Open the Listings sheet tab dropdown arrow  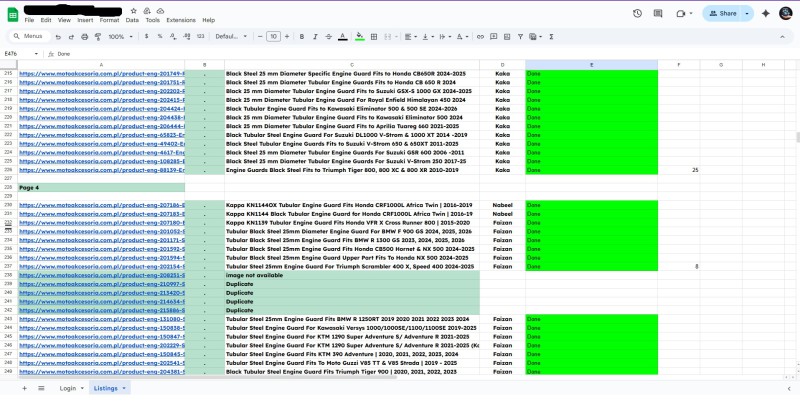[124, 387]
